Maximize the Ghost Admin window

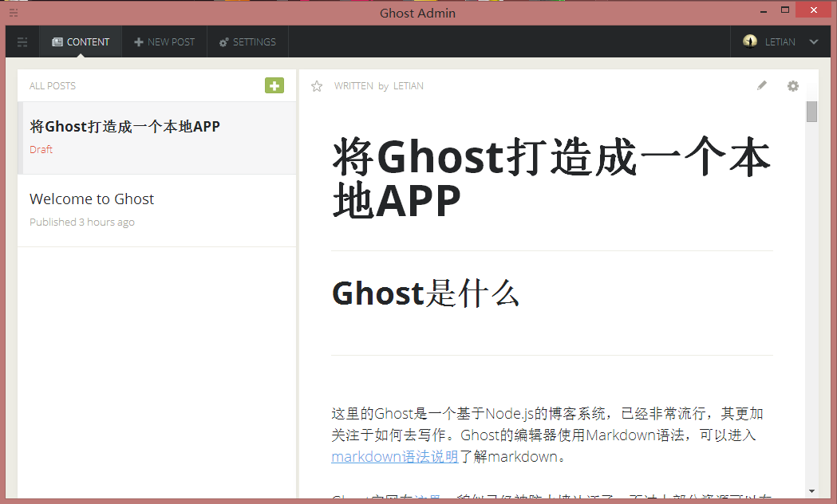(784, 10)
